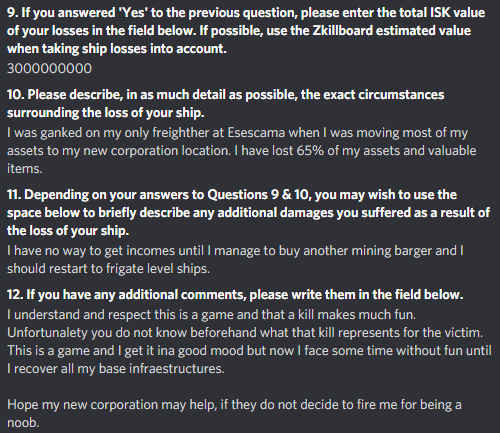Viewport: 500px width, 433px height.
Task: Click the text 'I recover all my base infraestructures'
Action: [x=116, y=369]
